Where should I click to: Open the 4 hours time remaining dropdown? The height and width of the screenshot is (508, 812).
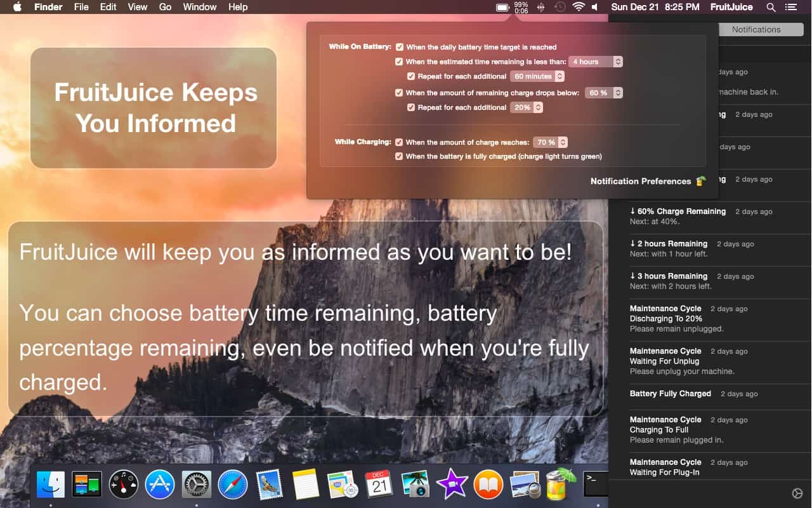click(596, 62)
